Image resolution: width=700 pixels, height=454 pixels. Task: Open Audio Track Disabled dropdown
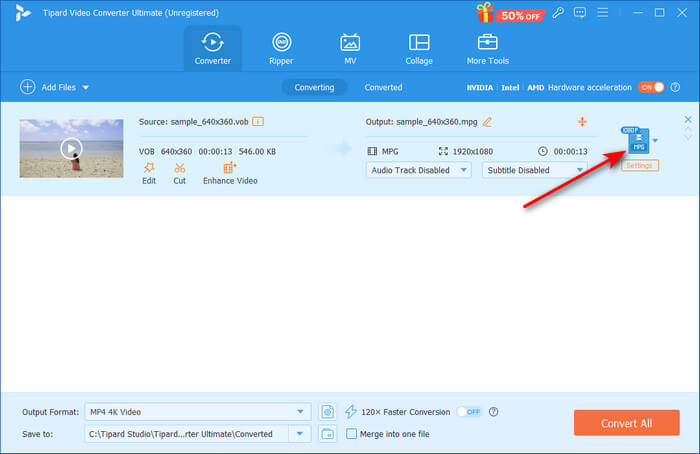click(x=418, y=170)
